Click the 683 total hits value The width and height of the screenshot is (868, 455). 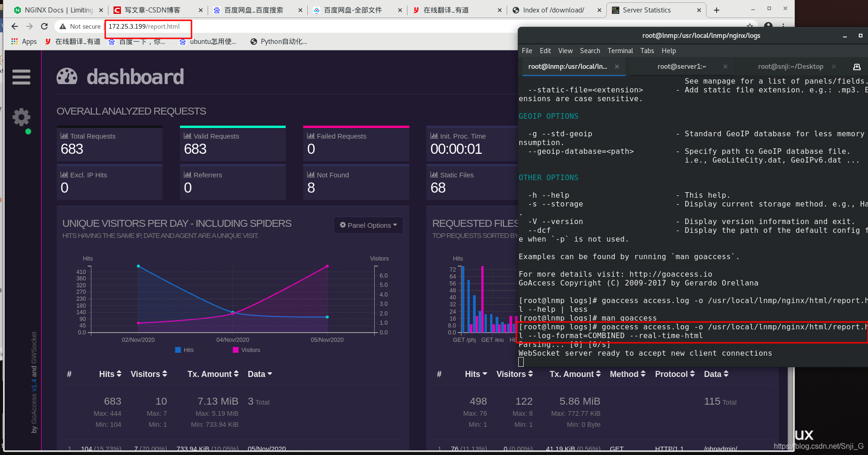click(x=113, y=401)
